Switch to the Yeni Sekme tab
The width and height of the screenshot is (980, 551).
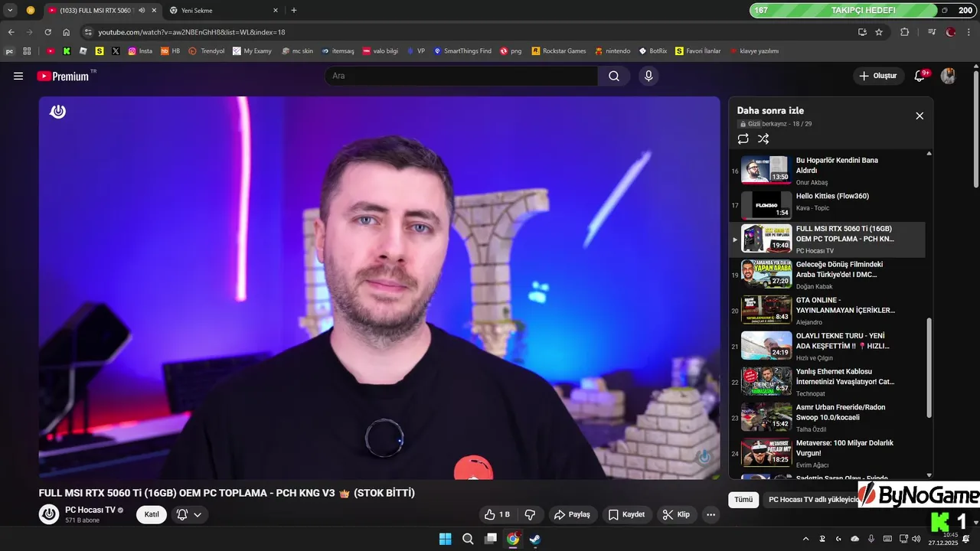coord(222,10)
